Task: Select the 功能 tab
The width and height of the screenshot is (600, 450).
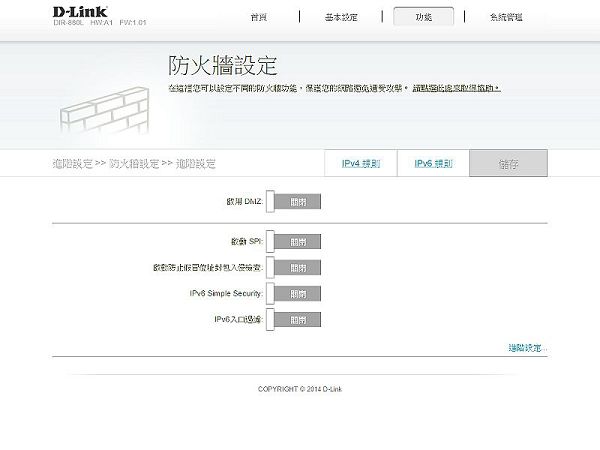Action: click(x=424, y=17)
